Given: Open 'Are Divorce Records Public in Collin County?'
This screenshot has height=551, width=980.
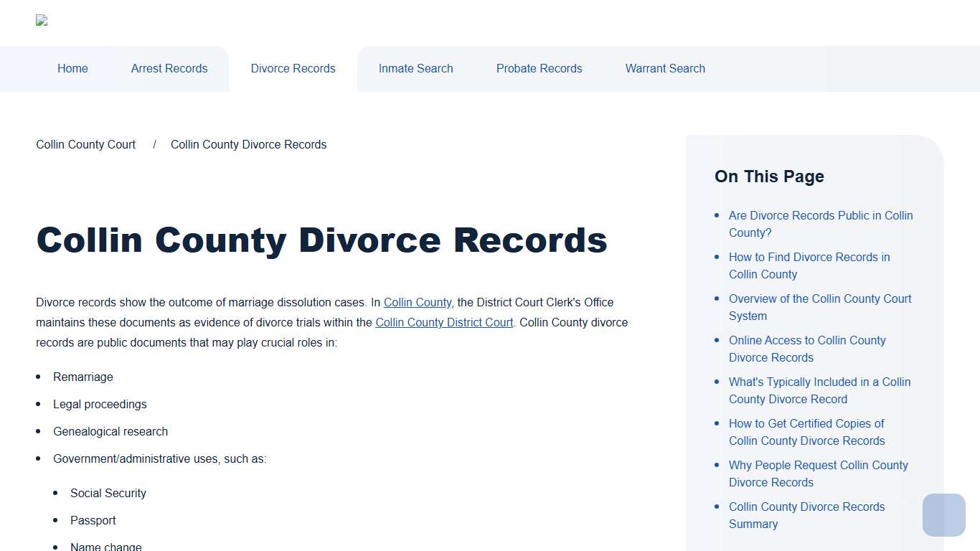Looking at the screenshot, I should (x=821, y=224).
